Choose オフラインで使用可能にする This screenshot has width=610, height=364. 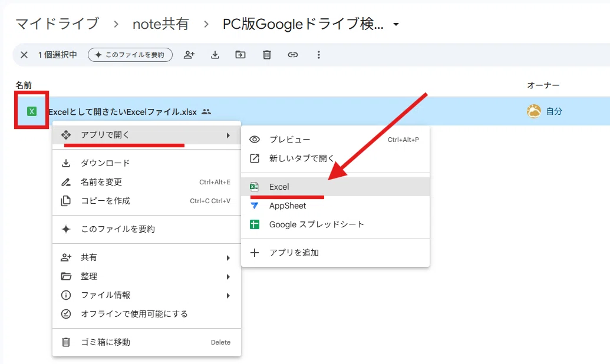click(x=147, y=314)
